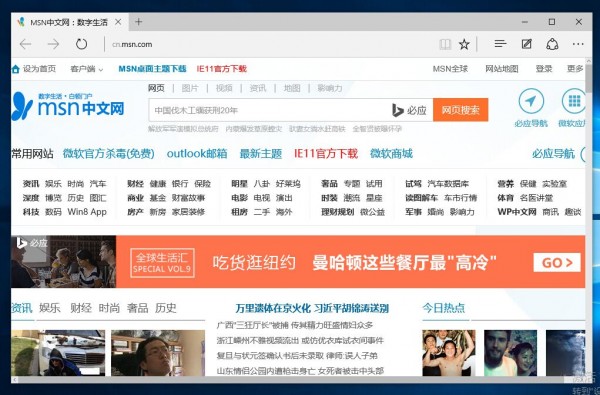Click 必应导航 text link at right
Image resolution: width=600 pixels, height=395 pixels.
click(x=553, y=153)
